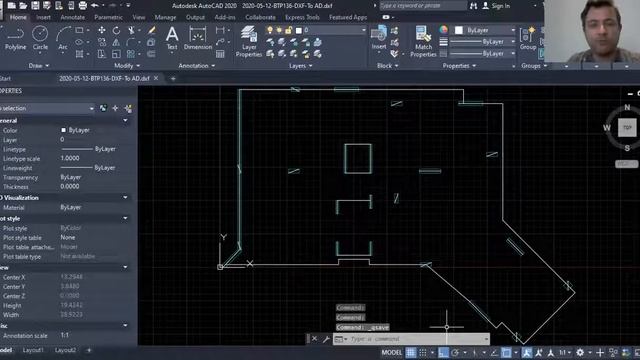Open the Annotate ribbon tab

pos(73,17)
